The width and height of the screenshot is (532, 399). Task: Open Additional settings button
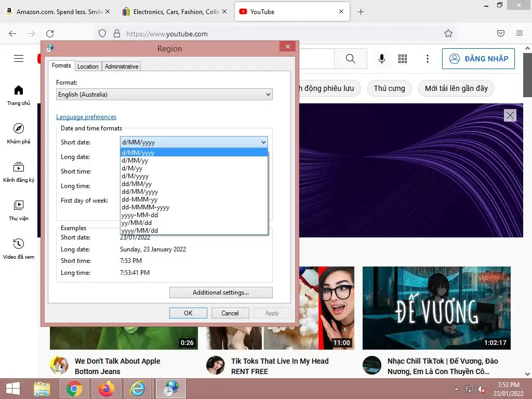tap(221, 292)
